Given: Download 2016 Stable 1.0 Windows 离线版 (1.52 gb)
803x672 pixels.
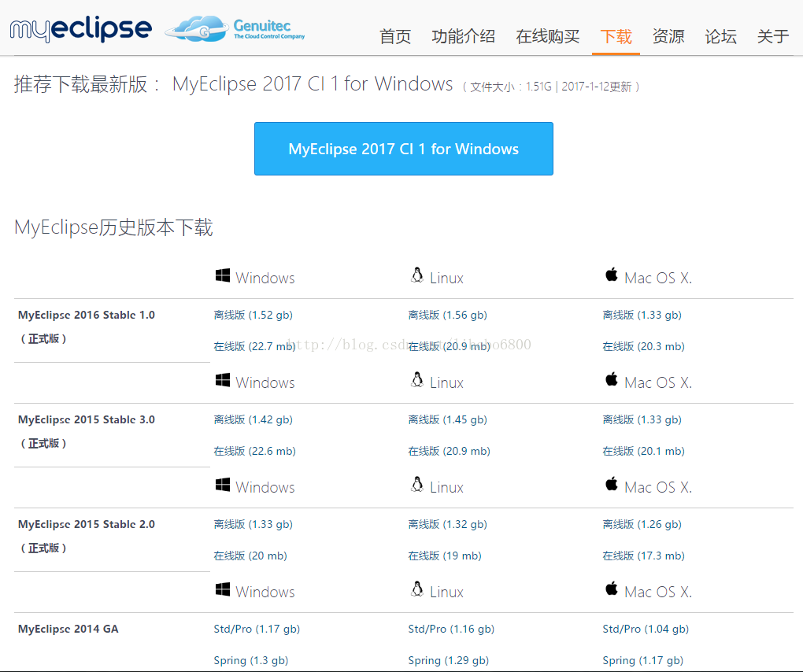Looking at the screenshot, I should (x=253, y=315).
